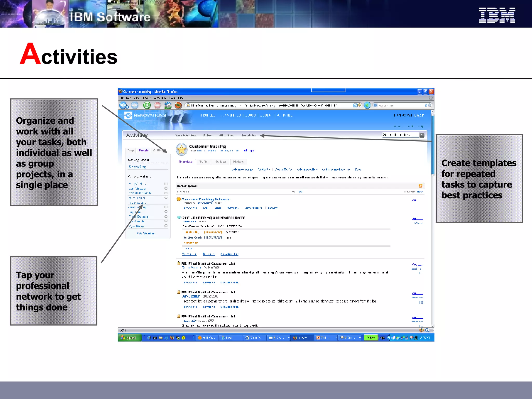The width and height of the screenshot is (532, 399).
Task: Click the green Reload page icon
Action: click(x=147, y=105)
